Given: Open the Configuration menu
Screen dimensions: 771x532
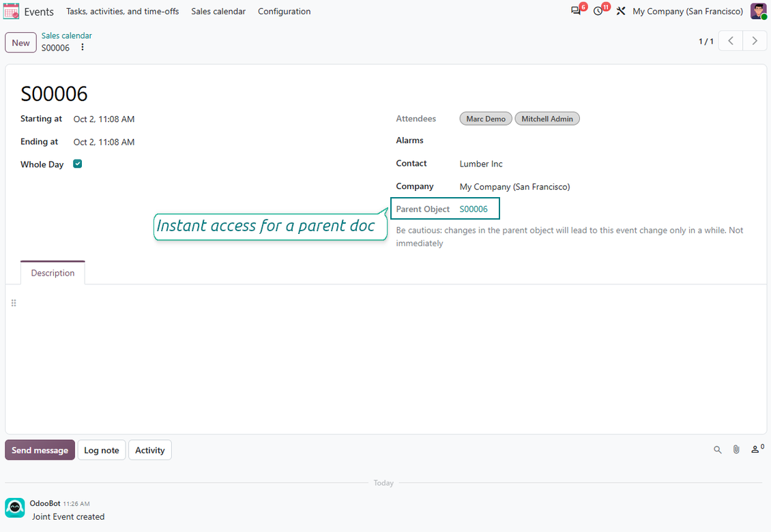Looking at the screenshot, I should [285, 11].
